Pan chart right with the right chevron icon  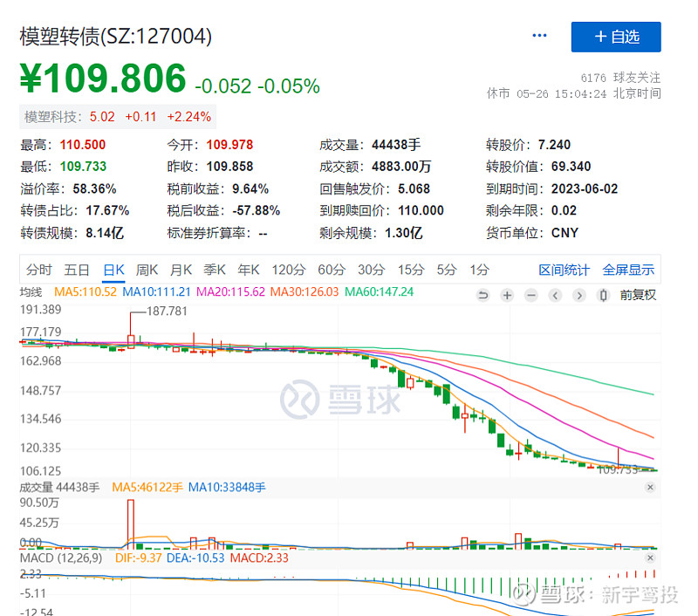click(x=578, y=295)
